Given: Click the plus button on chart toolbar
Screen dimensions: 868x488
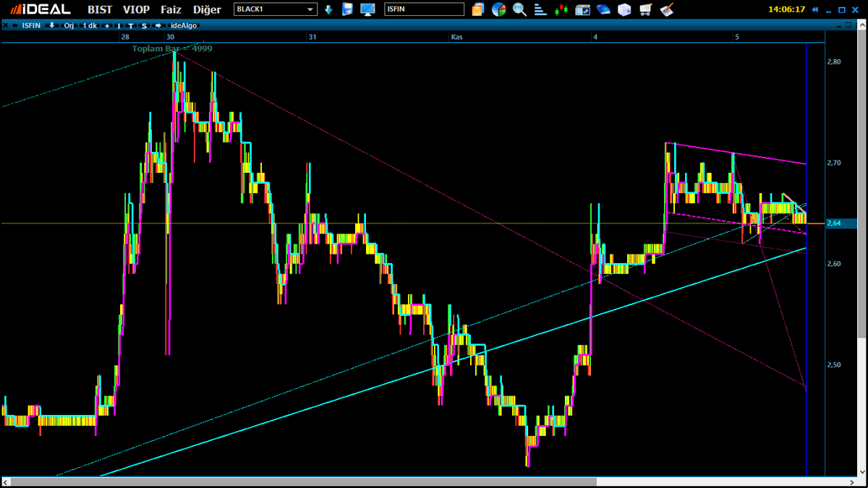Looking at the screenshot, I should pos(107,25).
